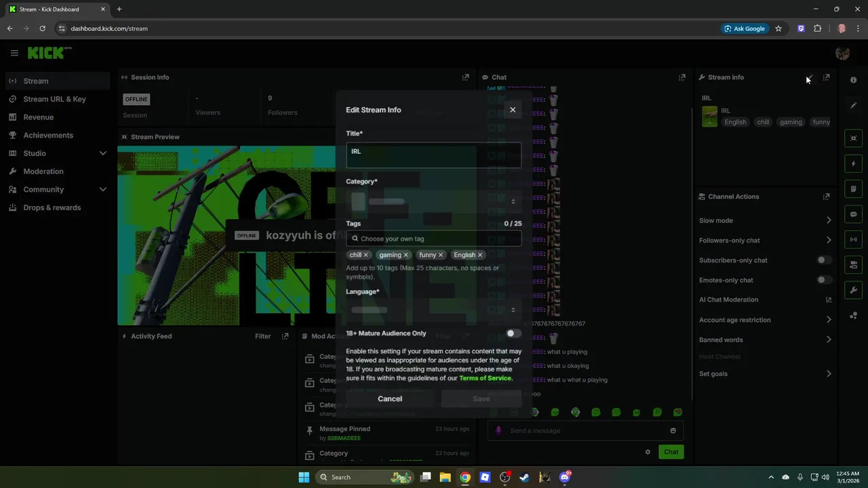Open the Terms of Service link

485,378
